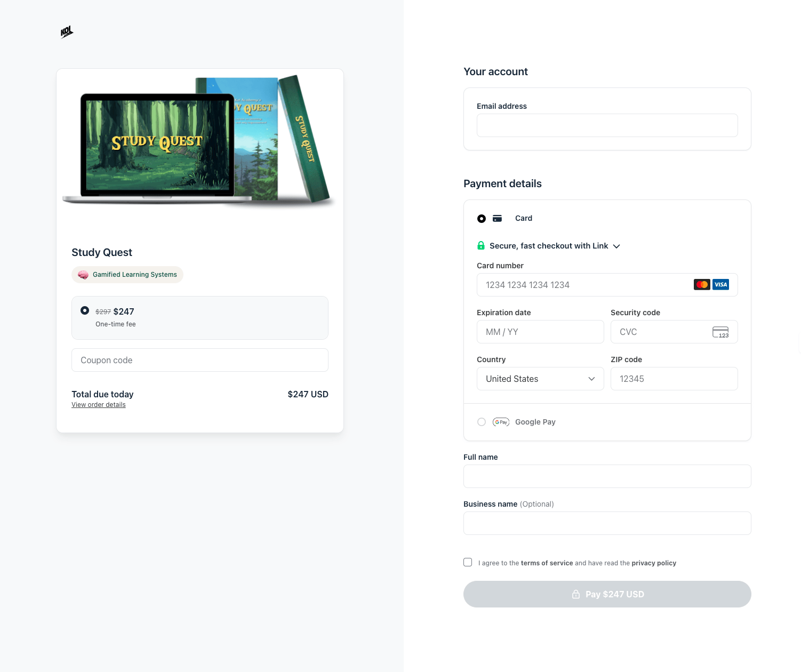Click the Pay $247 USD button
Image resolution: width=801 pixels, height=672 pixels.
(607, 594)
